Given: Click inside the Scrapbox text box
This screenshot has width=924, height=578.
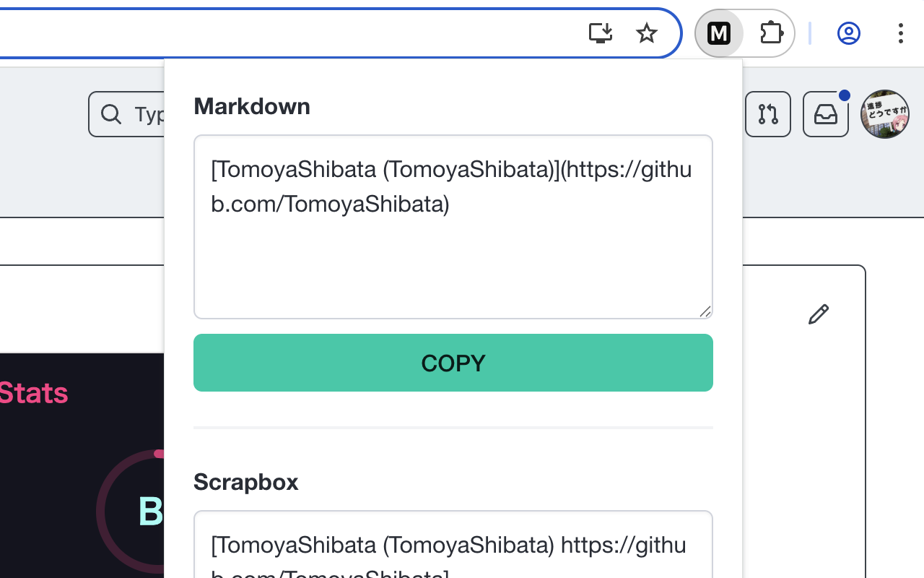Looking at the screenshot, I should pyautogui.click(x=453, y=545).
